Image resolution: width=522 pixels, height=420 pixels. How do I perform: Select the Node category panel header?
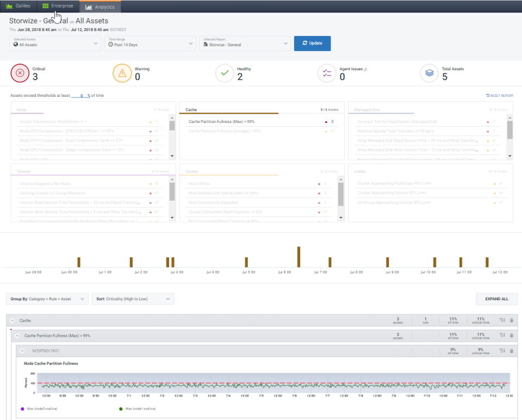(x=93, y=109)
